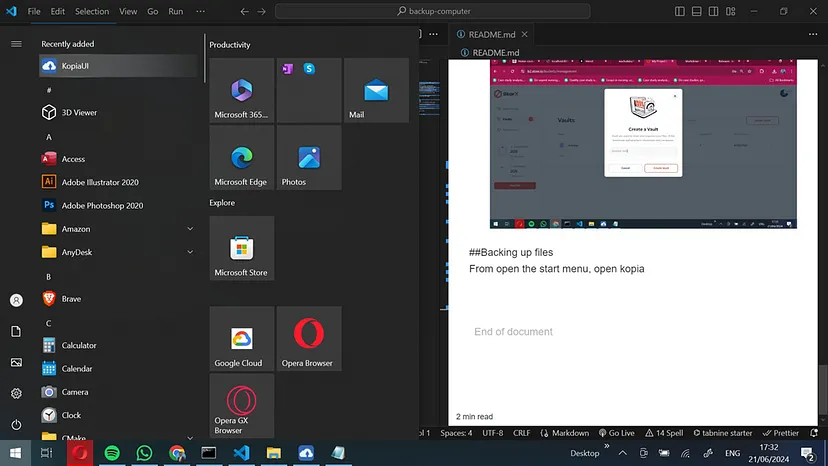Screen dimensions: 828x466
Task: Open the Selection menu in VS Code
Action: point(92,11)
